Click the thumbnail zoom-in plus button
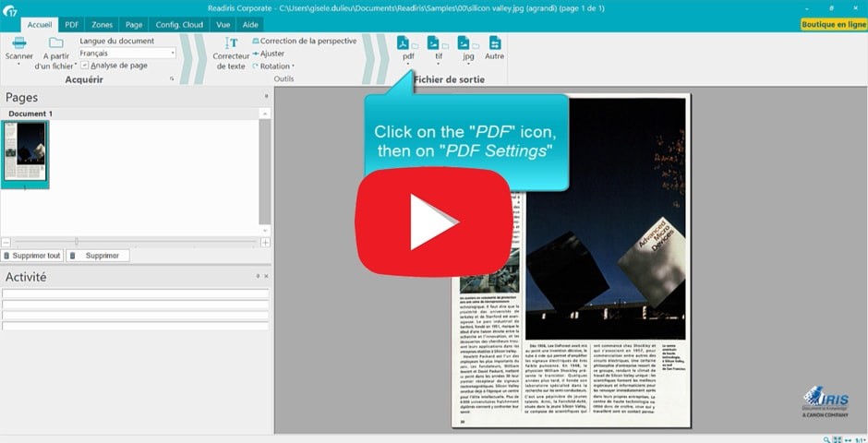This screenshot has height=443, width=868. [266, 242]
